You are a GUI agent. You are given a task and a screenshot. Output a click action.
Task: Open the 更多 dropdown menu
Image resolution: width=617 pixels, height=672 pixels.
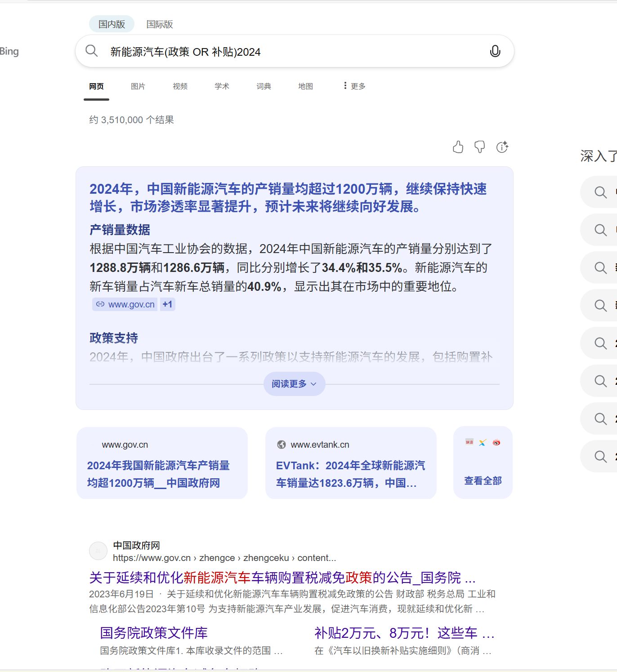tap(354, 86)
